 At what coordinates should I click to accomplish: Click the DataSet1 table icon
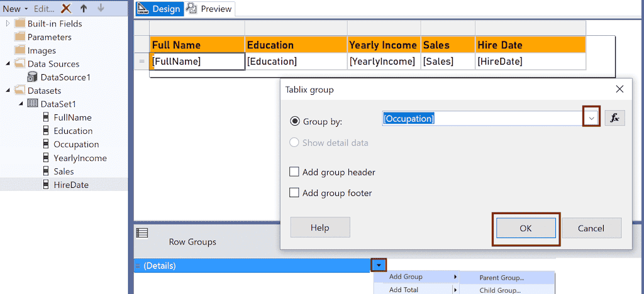tap(32, 104)
